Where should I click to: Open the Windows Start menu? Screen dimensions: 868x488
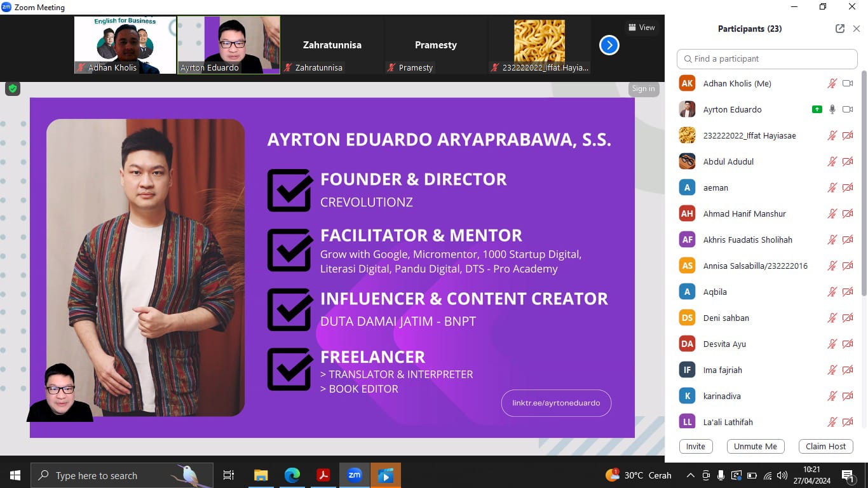coord(15,475)
